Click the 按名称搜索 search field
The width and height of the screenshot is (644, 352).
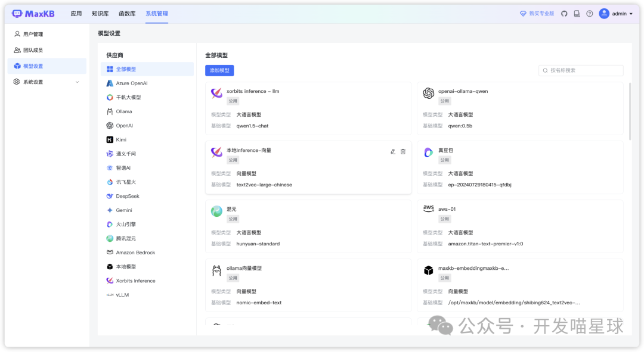point(581,70)
